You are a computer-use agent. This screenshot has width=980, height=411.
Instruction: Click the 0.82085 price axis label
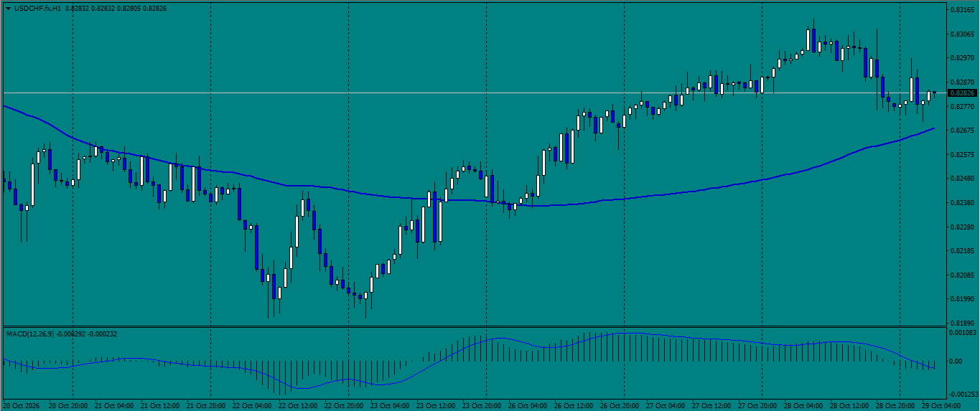click(962, 275)
